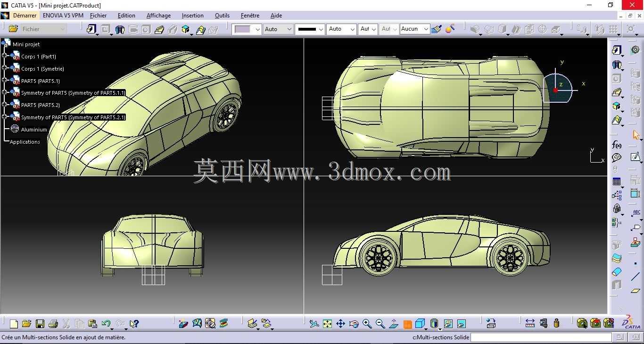Expand the Corps 1 (Part1) node

4,56
